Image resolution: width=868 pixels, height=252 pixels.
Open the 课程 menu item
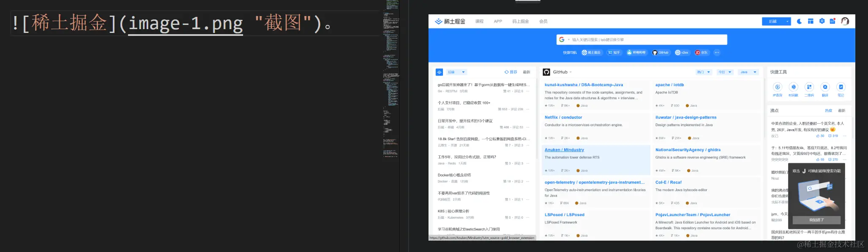(x=479, y=22)
